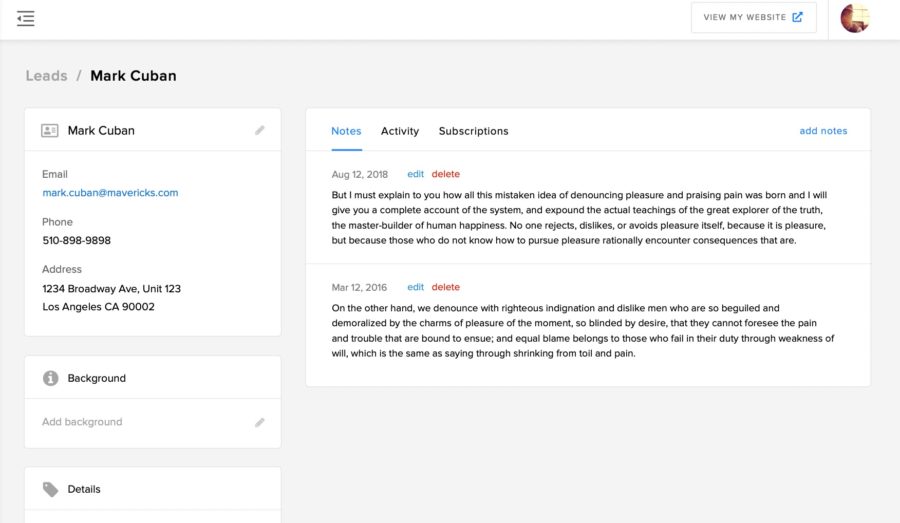Go back to Leads breadcrumb
Screen dimensions: 900x523
46,76
